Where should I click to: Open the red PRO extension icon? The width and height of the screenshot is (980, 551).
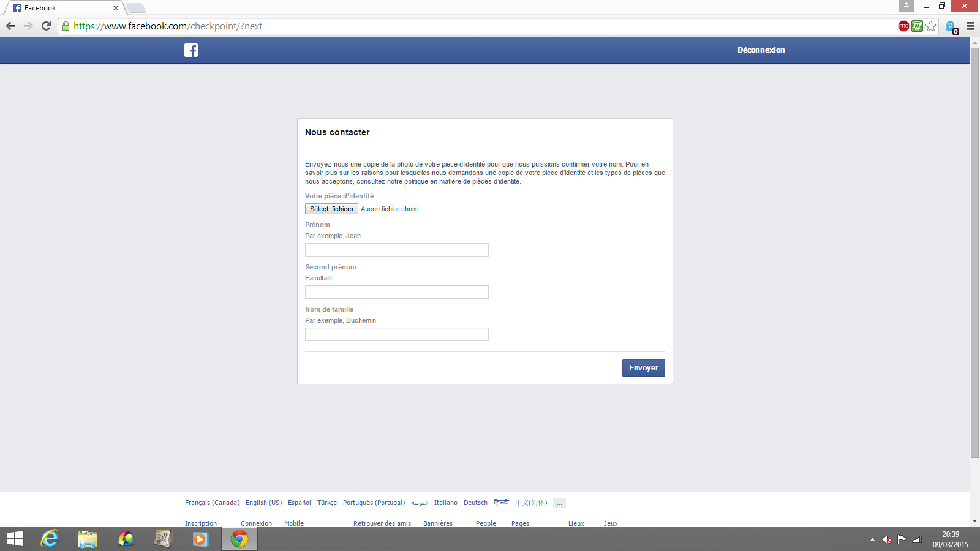(x=903, y=26)
